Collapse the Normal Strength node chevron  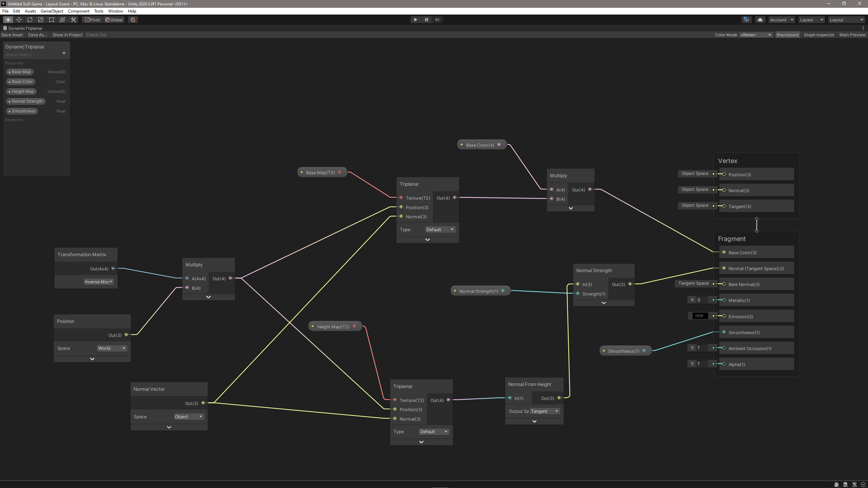coord(604,303)
